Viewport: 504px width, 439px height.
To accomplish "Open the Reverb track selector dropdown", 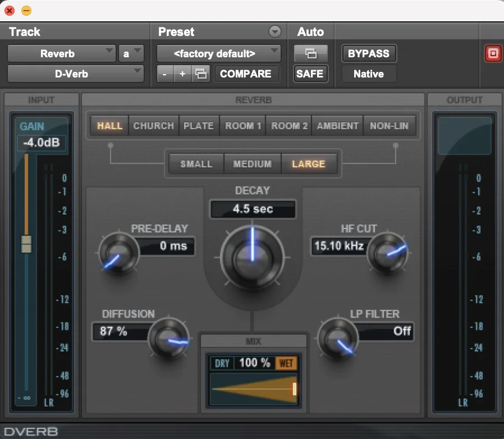I will 62,54.
